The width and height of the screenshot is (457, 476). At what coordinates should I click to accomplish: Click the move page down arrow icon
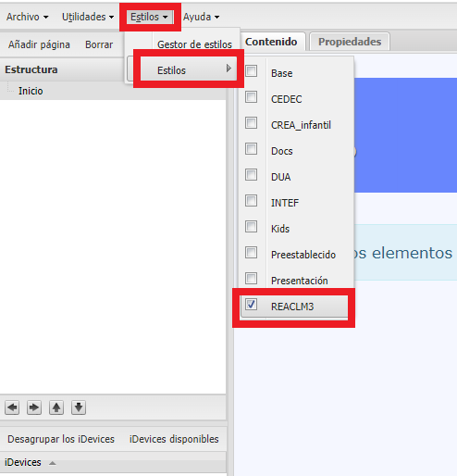point(79,407)
